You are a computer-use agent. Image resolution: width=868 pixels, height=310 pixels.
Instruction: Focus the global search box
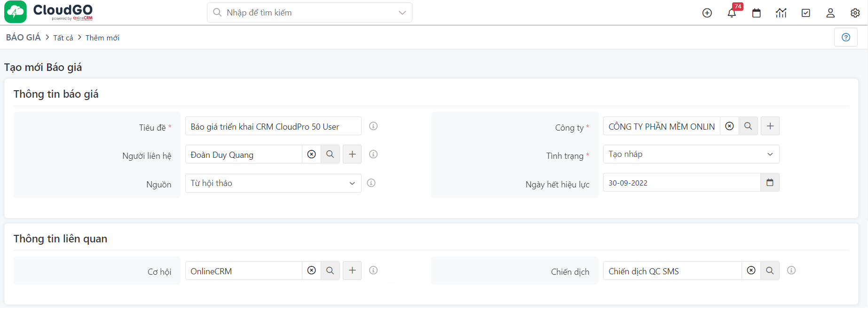(x=309, y=13)
